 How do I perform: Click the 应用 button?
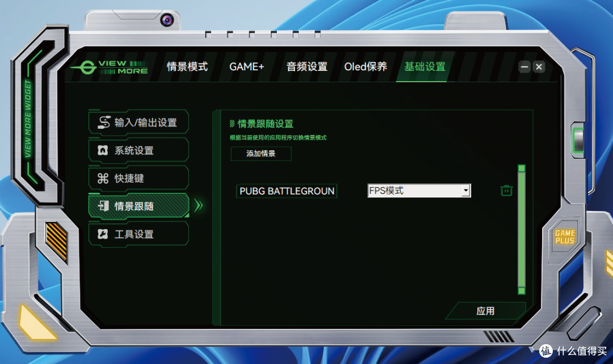coord(485,311)
